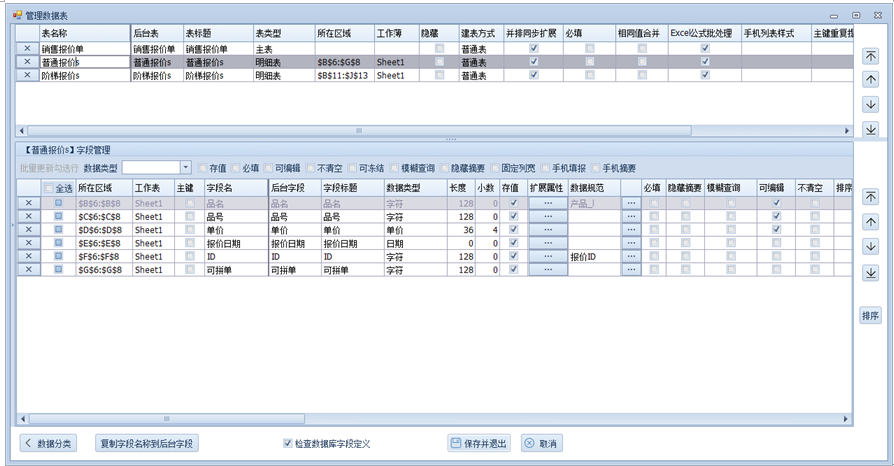
Task: Remove the 单价 field row using X
Action: (x=28, y=229)
